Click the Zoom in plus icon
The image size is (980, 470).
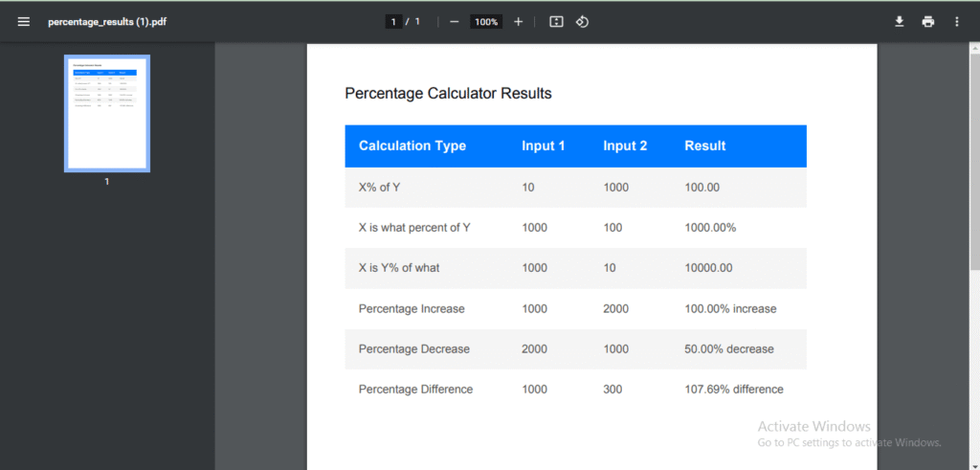pos(518,22)
